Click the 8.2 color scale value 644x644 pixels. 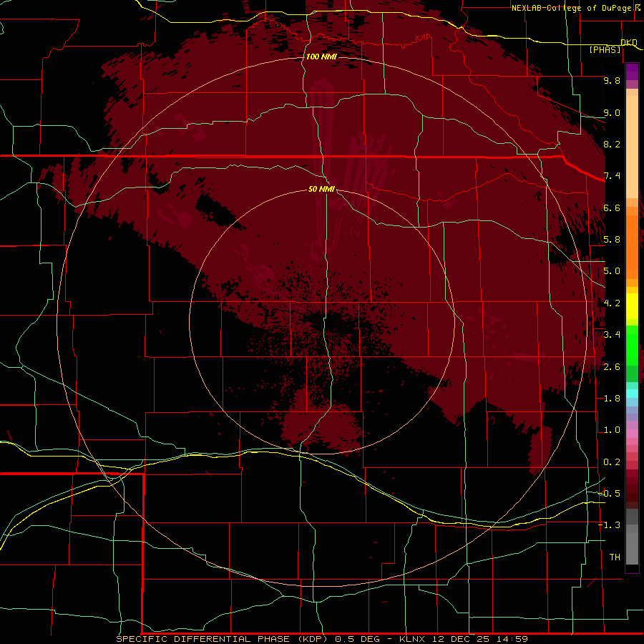click(x=612, y=144)
